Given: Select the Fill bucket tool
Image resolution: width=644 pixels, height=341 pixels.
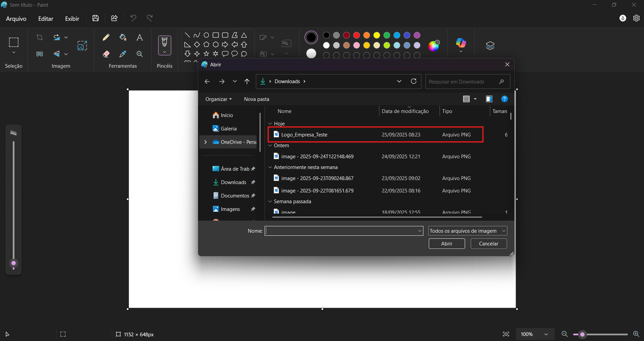Looking at the screenshot, I should click(x=123, y=38).
